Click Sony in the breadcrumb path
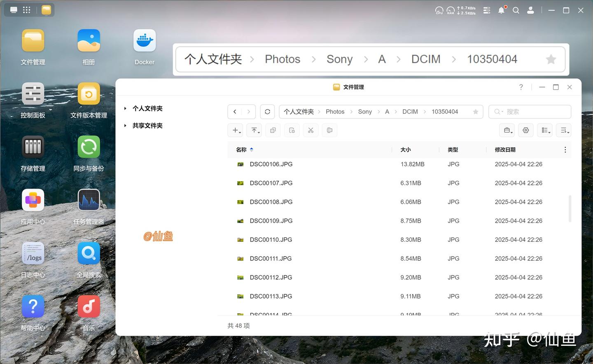This screenshot has width=593, height=364. point(365,112)
